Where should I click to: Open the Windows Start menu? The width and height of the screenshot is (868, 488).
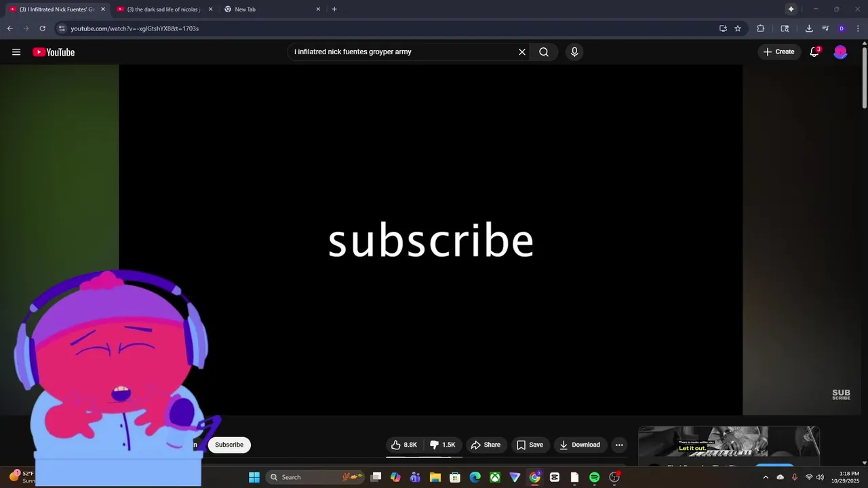tap(254, 477)
